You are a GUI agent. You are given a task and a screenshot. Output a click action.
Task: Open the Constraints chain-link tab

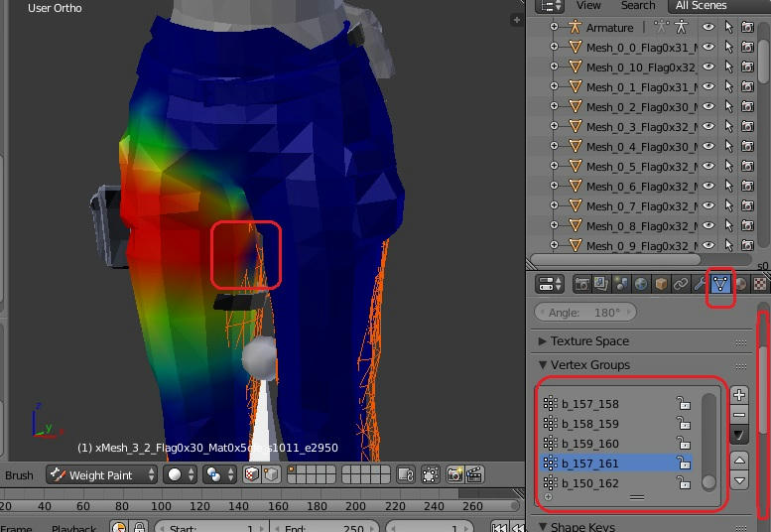(x=681, y=284)
